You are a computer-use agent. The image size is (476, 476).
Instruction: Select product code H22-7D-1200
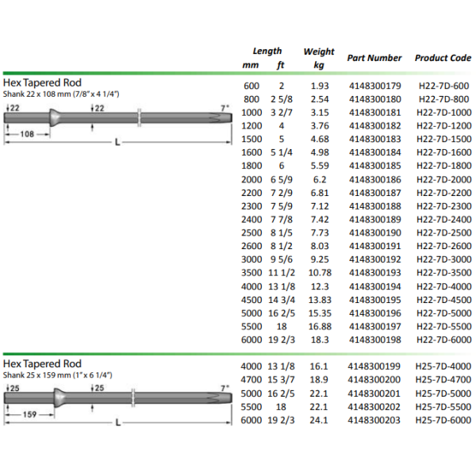pos(443,125)
